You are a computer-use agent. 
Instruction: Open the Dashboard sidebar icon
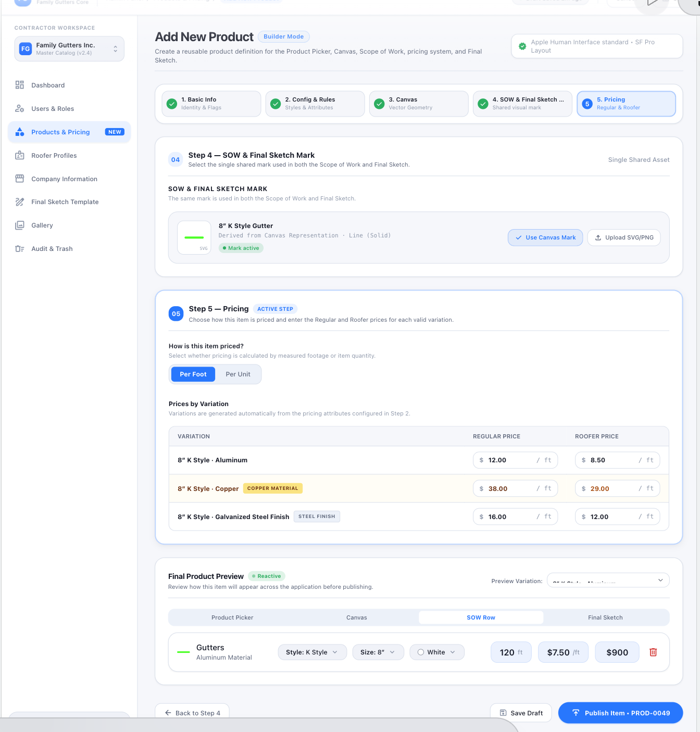(x=20, y=85)
